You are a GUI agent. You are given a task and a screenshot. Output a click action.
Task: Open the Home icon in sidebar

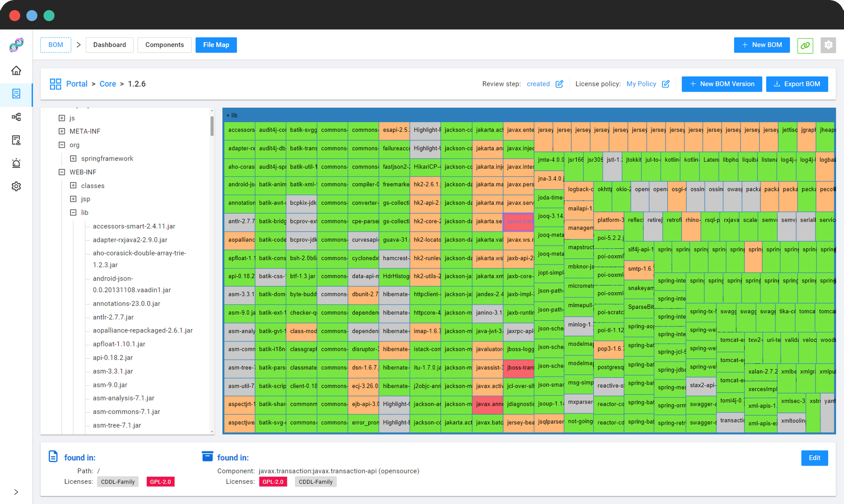pos(16,70)
